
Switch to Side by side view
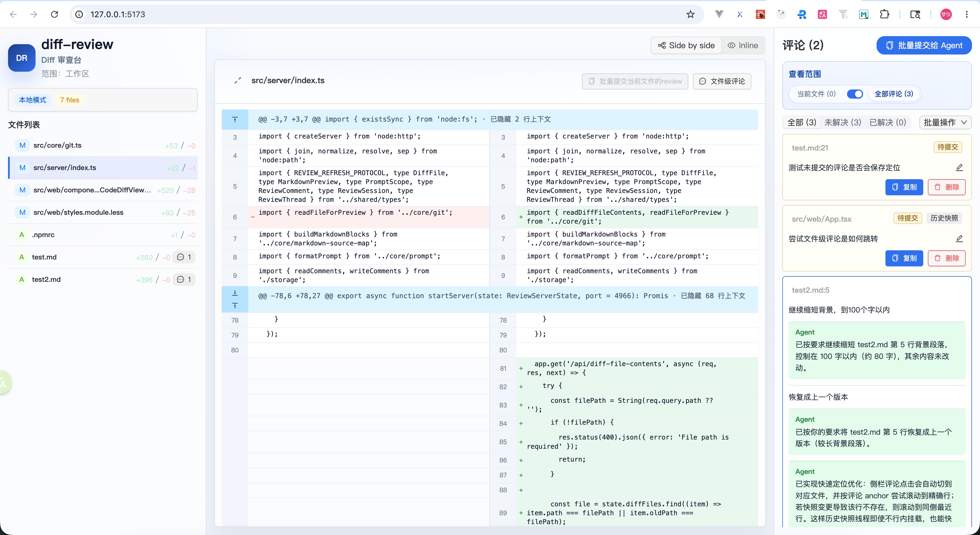(x=687, y=46)
